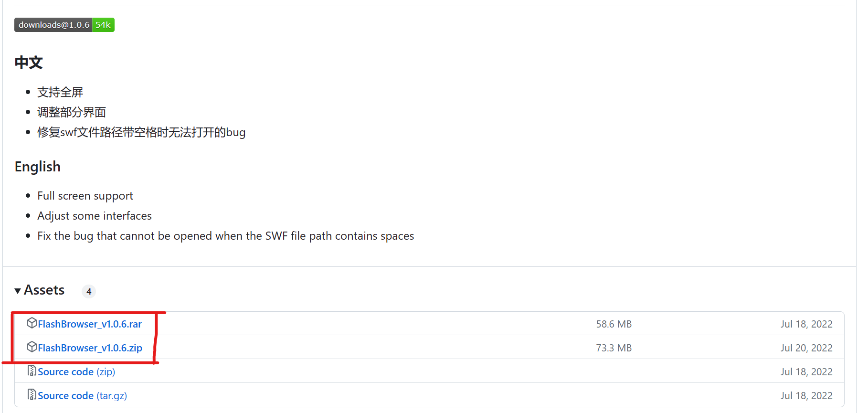
Task: Download FlashBrowser_v1.0.6.rar
Action: (90, 324)
